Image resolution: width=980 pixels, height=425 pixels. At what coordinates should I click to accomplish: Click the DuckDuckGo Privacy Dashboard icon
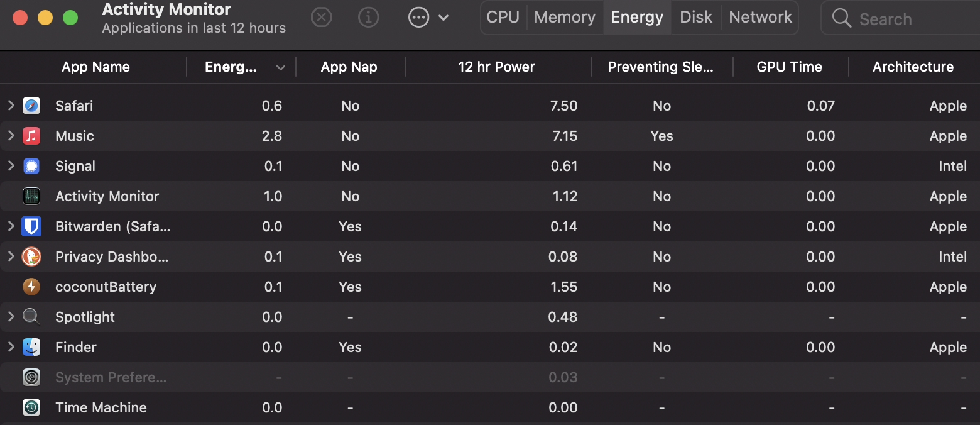click(31, 257)
